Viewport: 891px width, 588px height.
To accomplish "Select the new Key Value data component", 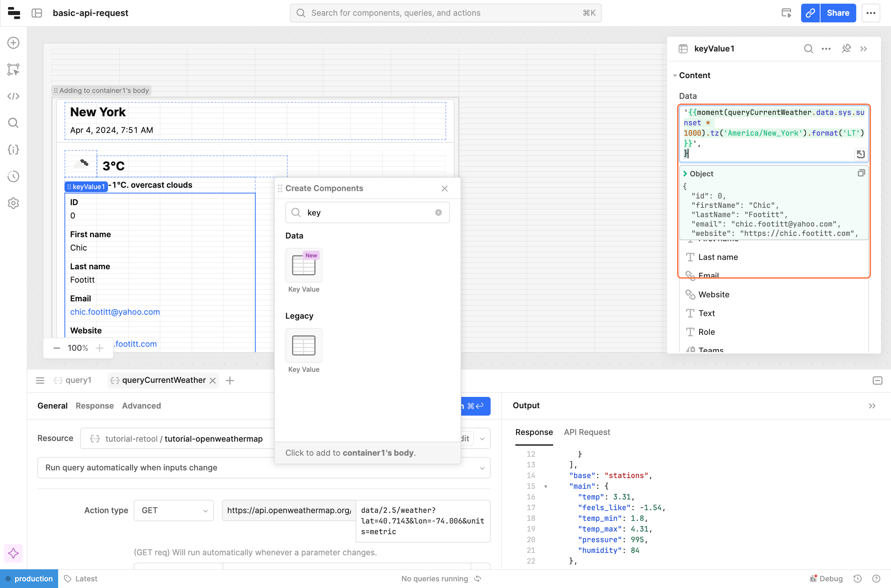I will pyautogui.click(x=303, y=265).
